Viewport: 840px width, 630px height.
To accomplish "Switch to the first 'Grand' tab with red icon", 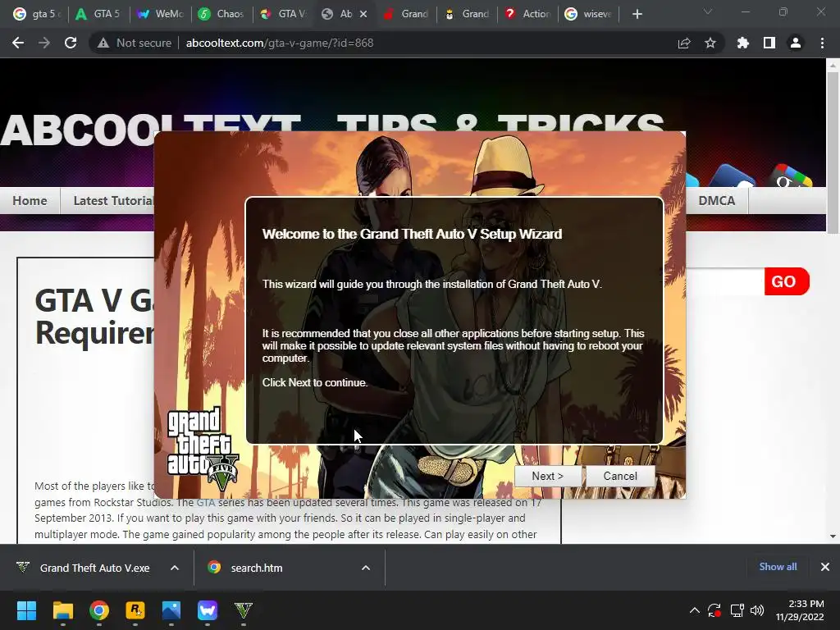I will click(x=406, y=14).
